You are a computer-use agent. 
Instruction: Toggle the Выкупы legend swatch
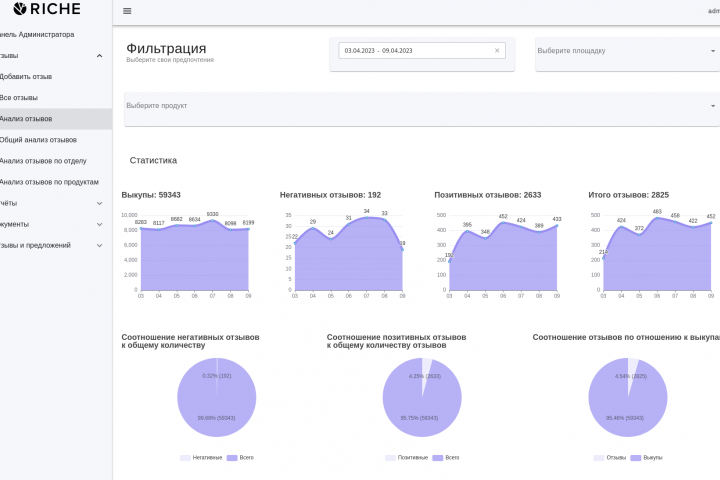tap(635, 458)
